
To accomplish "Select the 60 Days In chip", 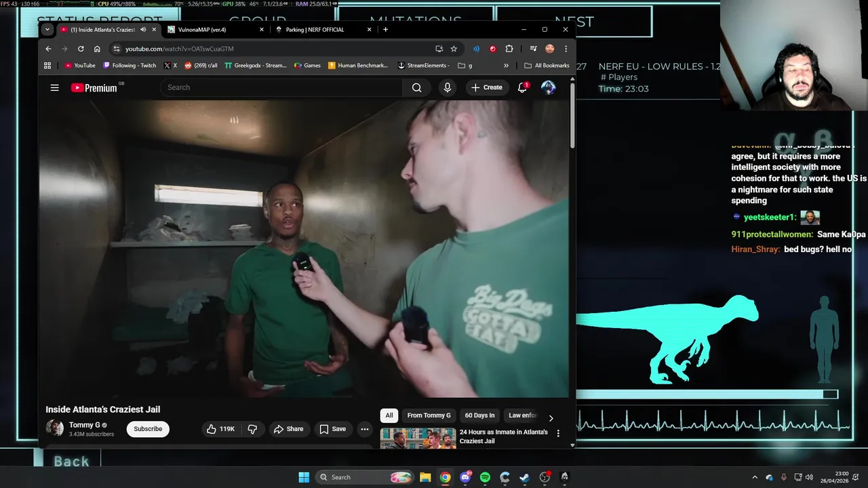I will [x=479, y=415].
